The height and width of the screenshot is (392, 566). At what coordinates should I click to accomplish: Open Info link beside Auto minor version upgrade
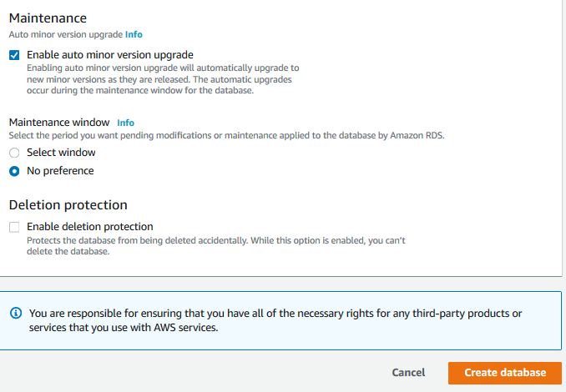point(134,35)
